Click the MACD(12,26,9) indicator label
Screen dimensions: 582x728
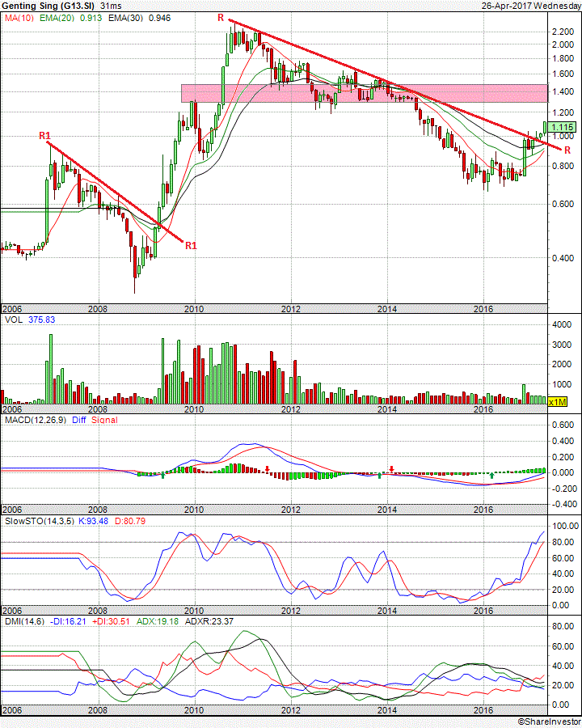pyautogui.click(x=36, y=420)
